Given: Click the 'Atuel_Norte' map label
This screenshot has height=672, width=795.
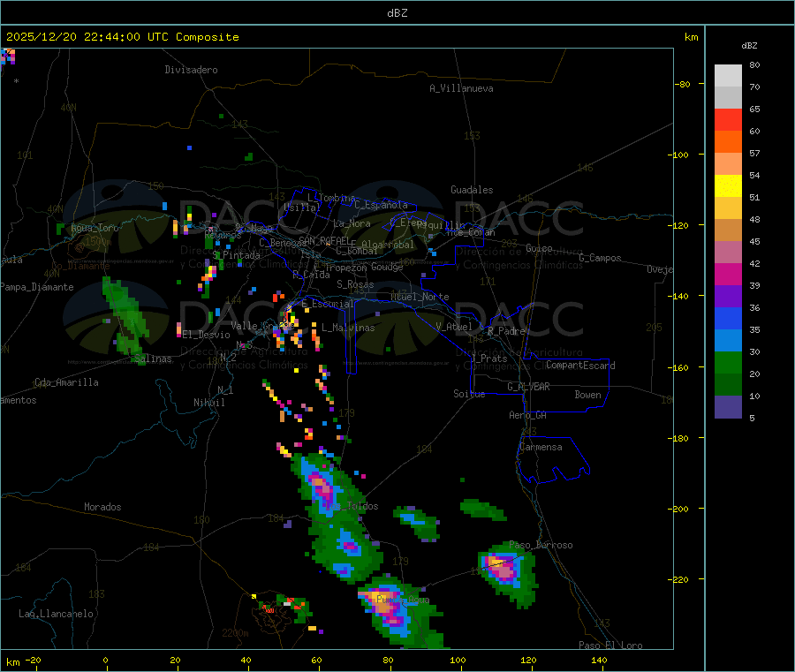Looking at the screenshot, I should pyautogui.click(x=420, y=297).
